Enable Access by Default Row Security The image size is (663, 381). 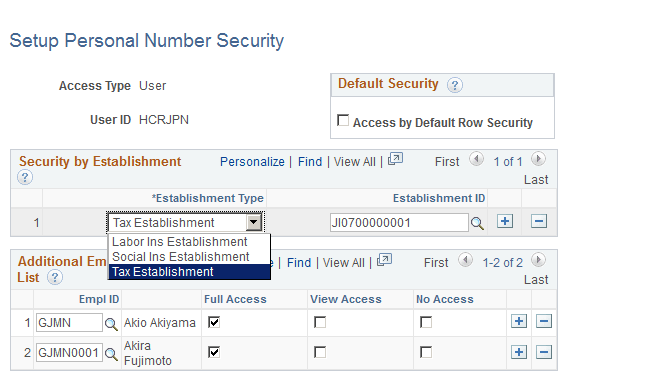[343, 121]
